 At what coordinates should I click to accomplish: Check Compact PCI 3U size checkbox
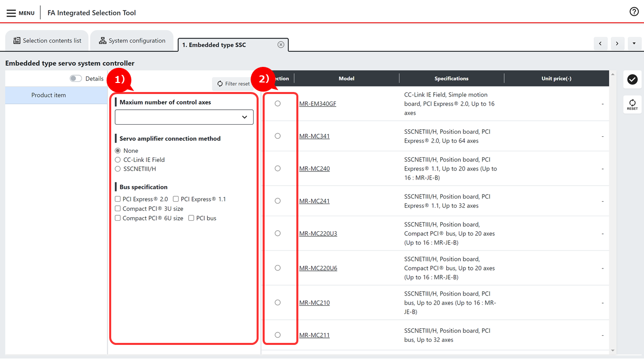(x=118, y=209)
